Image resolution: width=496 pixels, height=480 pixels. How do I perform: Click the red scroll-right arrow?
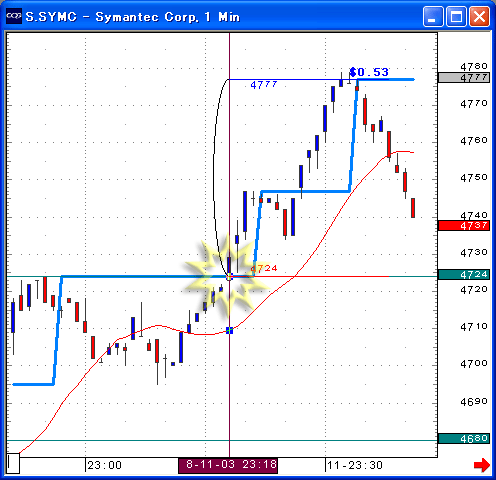(x=482, y=465)
